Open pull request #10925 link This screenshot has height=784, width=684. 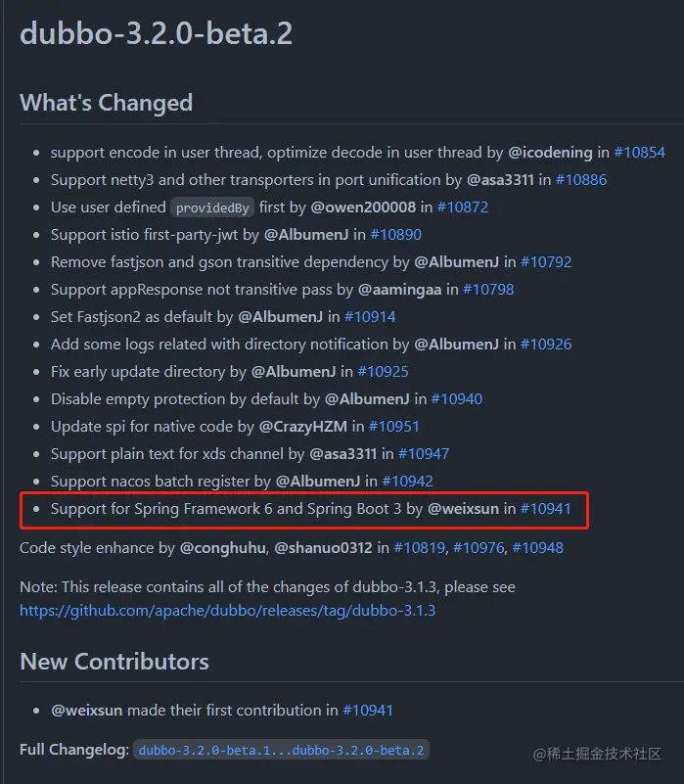[383, 373]
